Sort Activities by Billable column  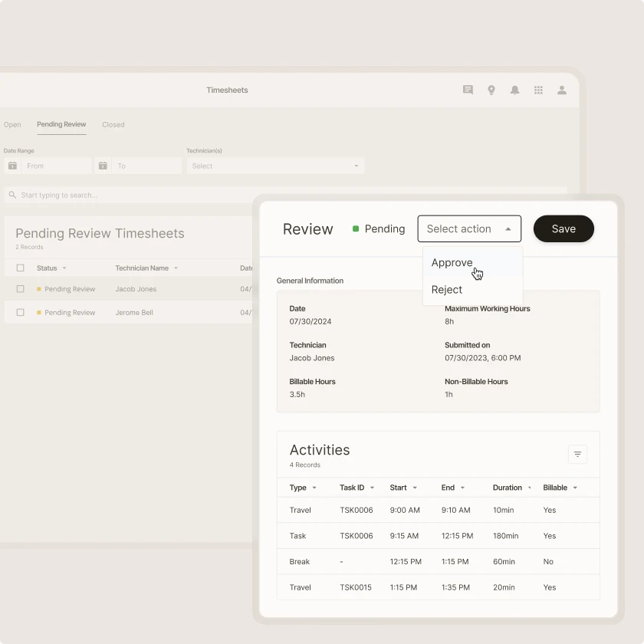[x=575, y=488]
